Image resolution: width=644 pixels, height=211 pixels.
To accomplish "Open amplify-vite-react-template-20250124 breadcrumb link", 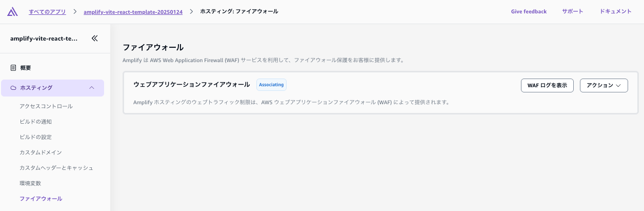I will [133, 11].
